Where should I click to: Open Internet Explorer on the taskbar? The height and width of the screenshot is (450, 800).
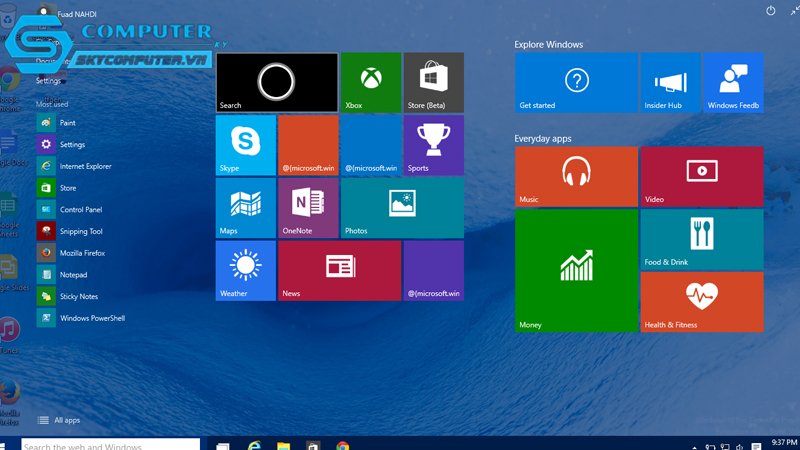click(254, 445)
